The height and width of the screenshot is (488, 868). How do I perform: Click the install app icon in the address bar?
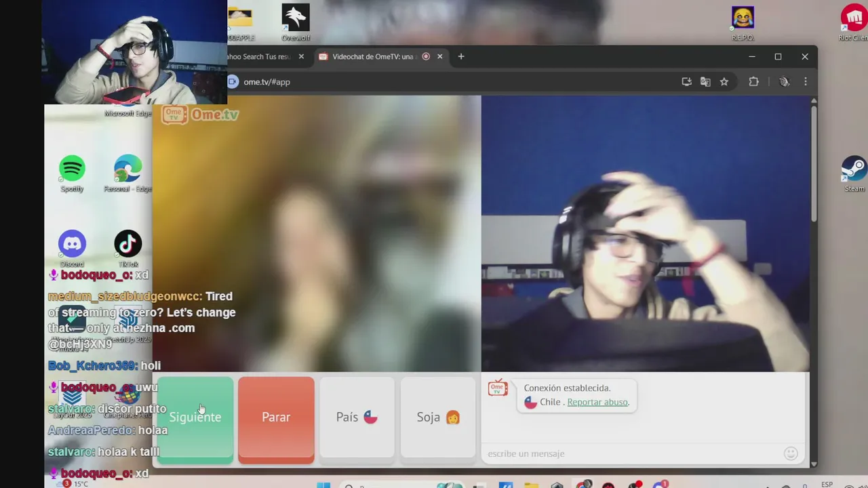click(x=686, y=81)
